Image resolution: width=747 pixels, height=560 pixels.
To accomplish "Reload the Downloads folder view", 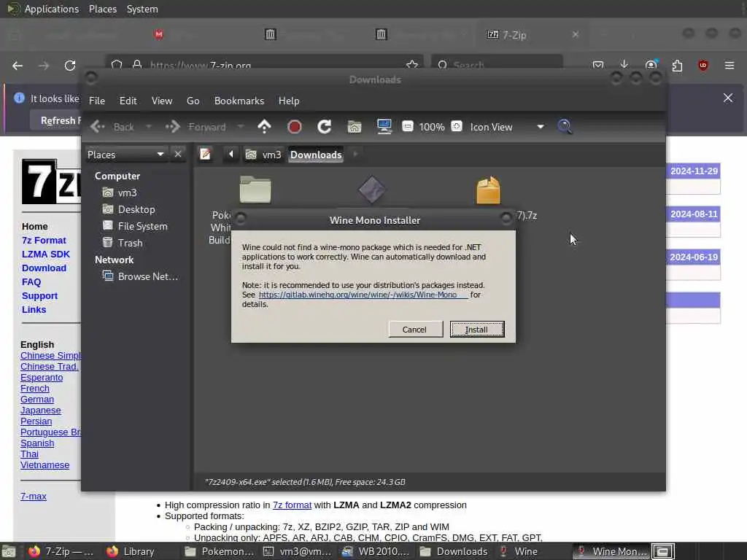I will point(325,127).
